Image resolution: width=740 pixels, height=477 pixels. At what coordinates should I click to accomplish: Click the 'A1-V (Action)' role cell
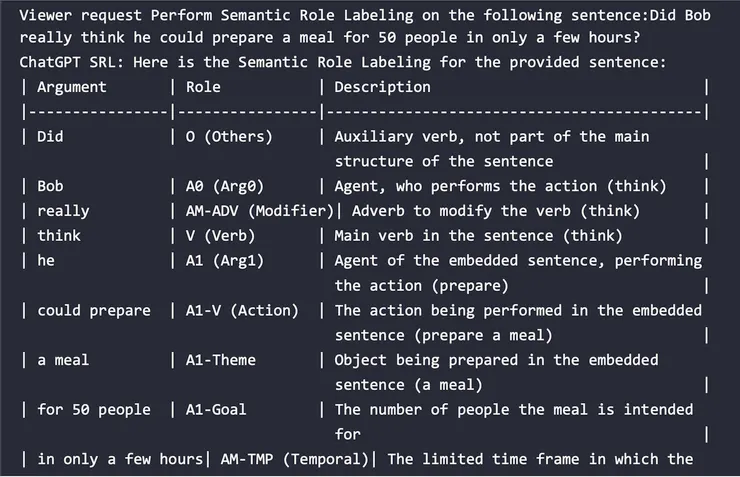(242, 310)
